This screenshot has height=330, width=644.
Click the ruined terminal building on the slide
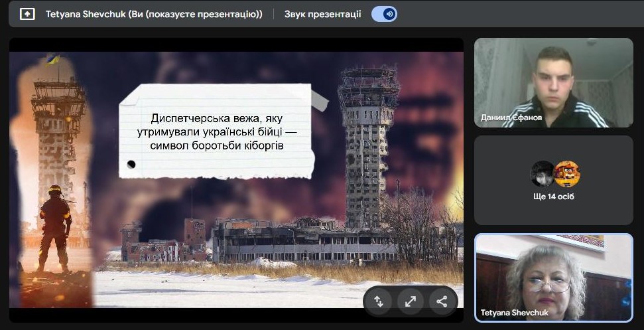[x=298, y=240]
